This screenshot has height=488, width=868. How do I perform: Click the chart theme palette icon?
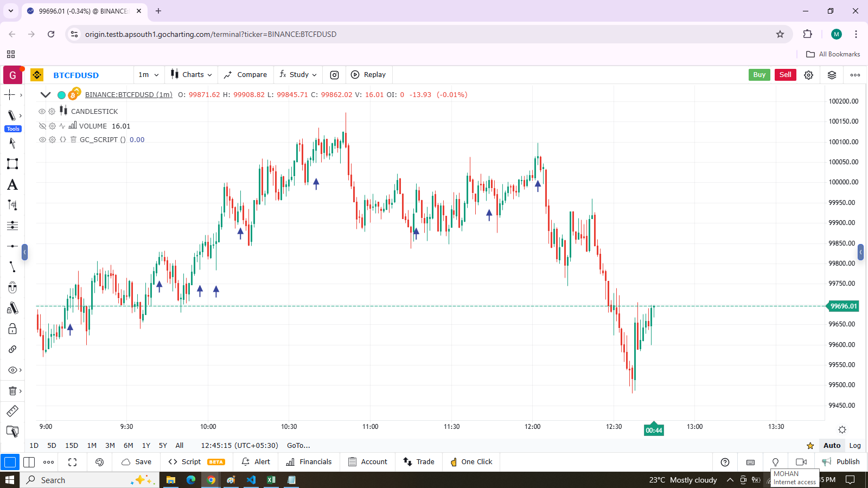point(99,462)
